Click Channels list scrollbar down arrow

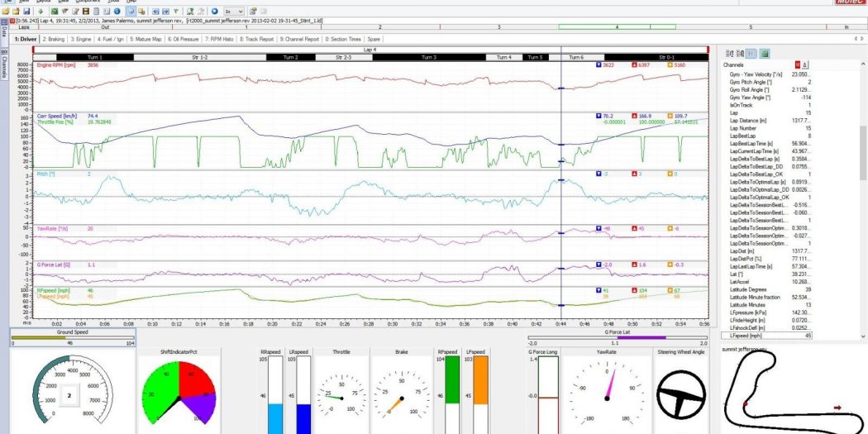pos(864,336)
